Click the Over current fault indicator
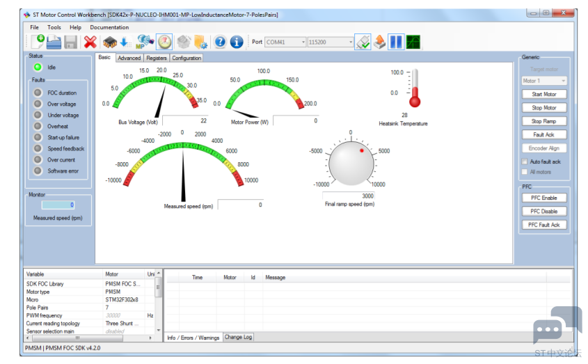 point(38,159)
